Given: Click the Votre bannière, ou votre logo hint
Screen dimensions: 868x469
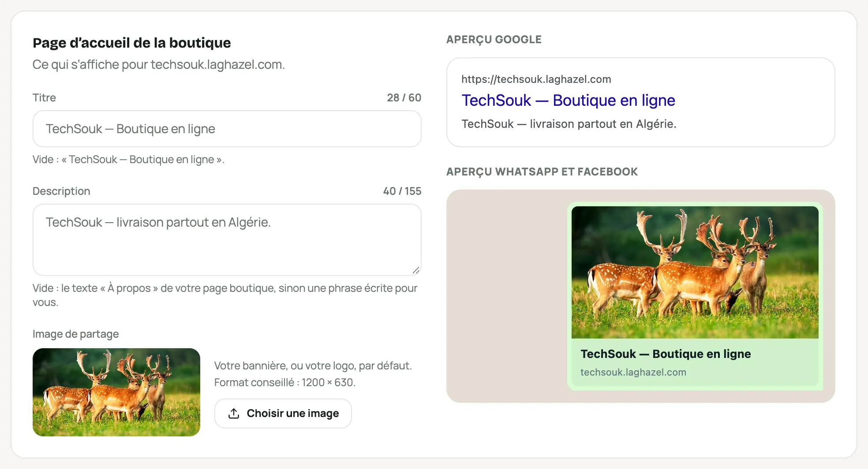Looking at the screenshot, I should click(313, 366).
